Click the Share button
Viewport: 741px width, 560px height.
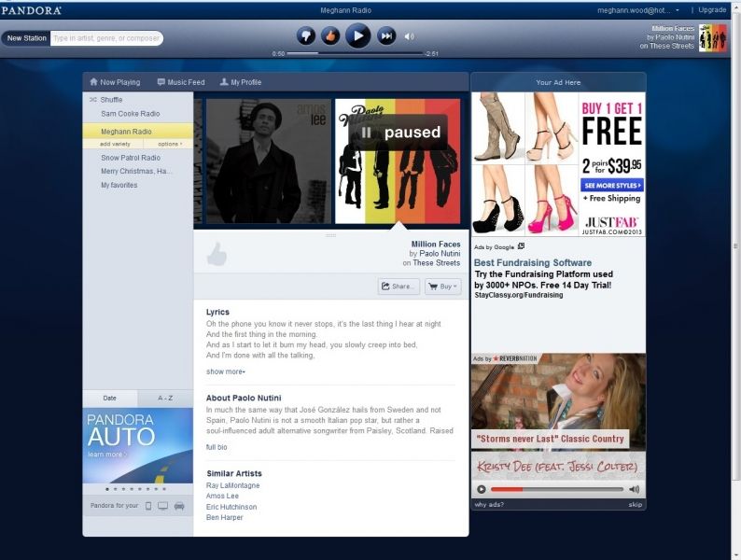(398, 287)
